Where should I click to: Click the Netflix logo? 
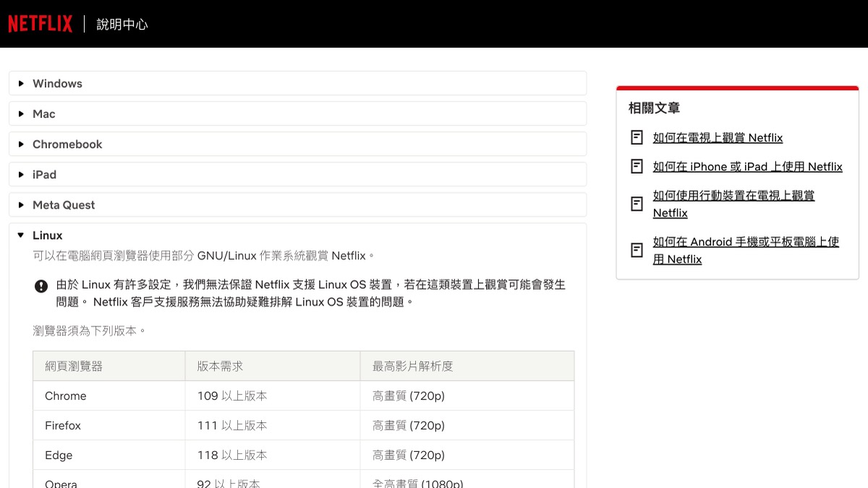41,24
